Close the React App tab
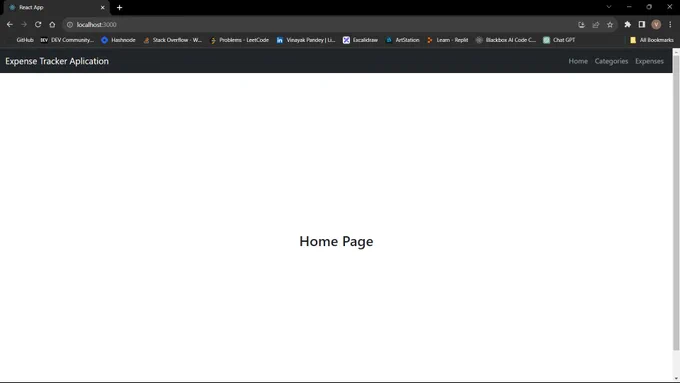This screenshot has height=383, width=680. pos(103,7)
